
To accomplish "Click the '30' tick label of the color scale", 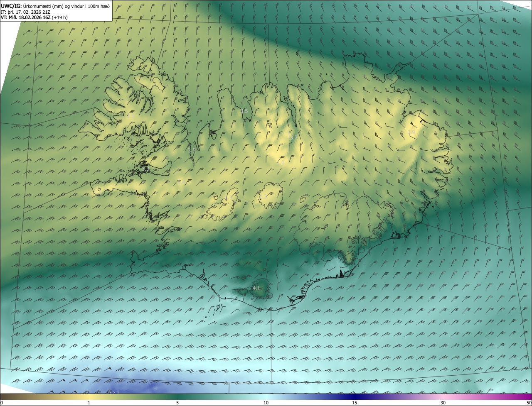I will click(x=443, y=403).
